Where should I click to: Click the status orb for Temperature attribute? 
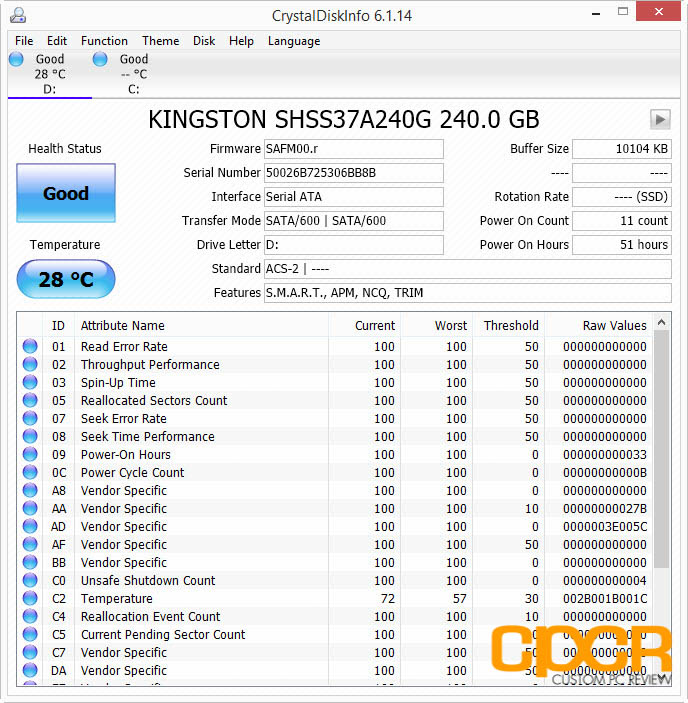pyautogui.click(x=30, y=598)
